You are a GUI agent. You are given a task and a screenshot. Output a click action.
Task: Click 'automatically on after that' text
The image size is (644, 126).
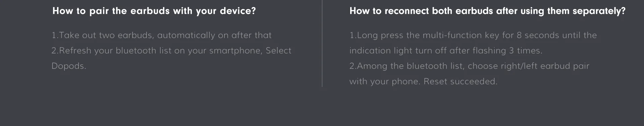click(x=214, y=35)
